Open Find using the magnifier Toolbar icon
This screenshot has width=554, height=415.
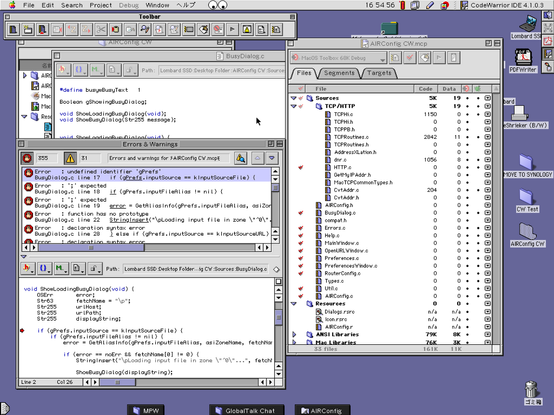point(145,29)
